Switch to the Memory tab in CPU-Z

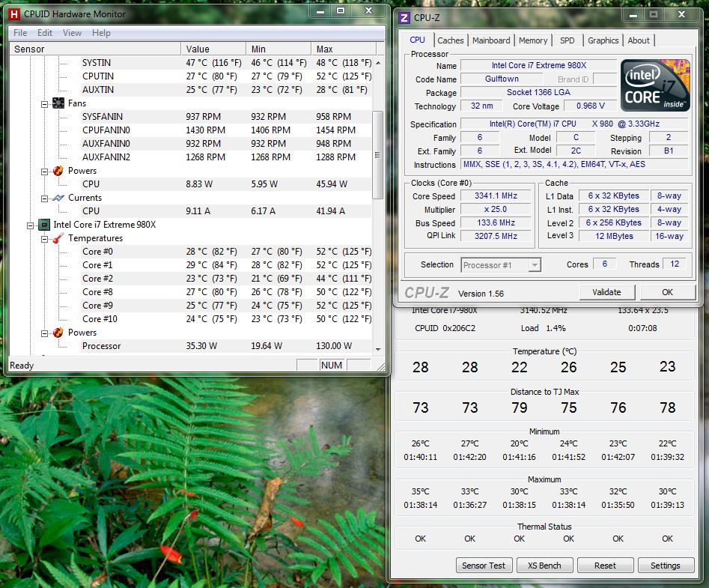coord(532,40)
